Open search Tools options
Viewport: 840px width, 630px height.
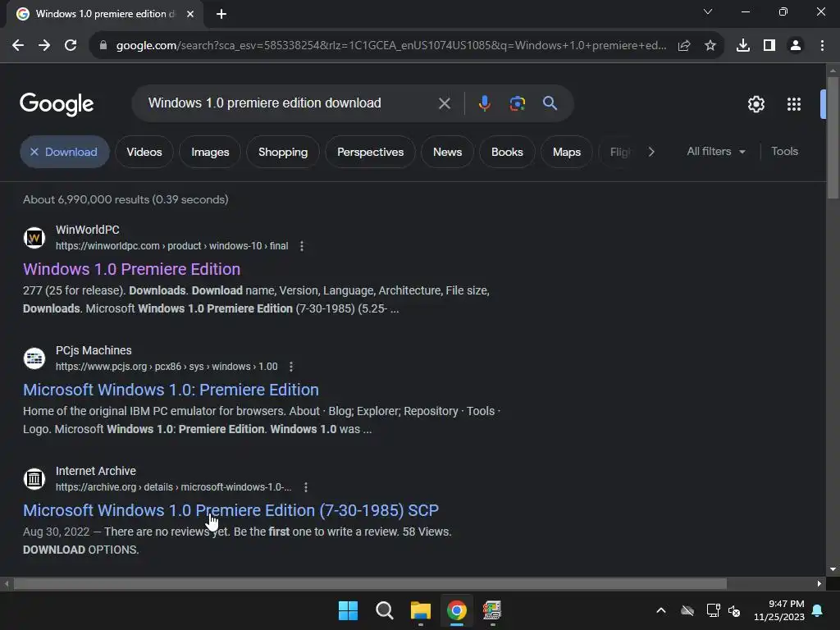pyautogui.click(x=784, y=152)
